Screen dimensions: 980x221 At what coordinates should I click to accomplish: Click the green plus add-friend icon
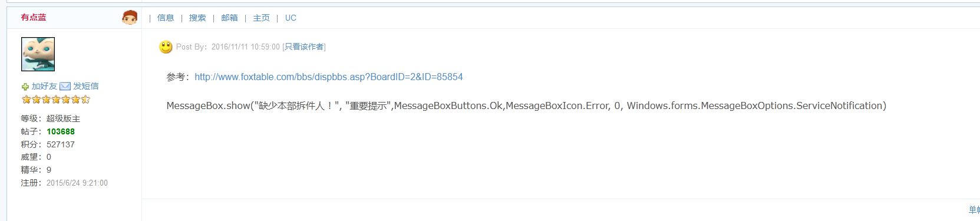[25, 87]
